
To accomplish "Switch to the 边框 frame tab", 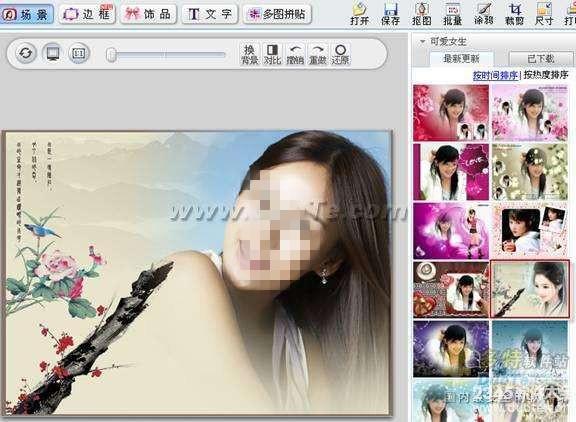I will coord(87,14).
